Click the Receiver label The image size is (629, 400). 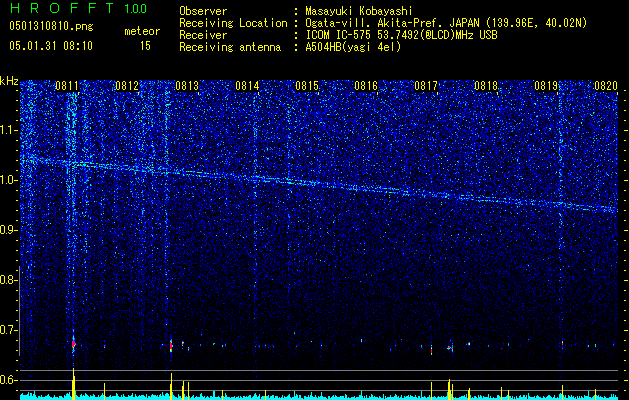click(203, 35)
